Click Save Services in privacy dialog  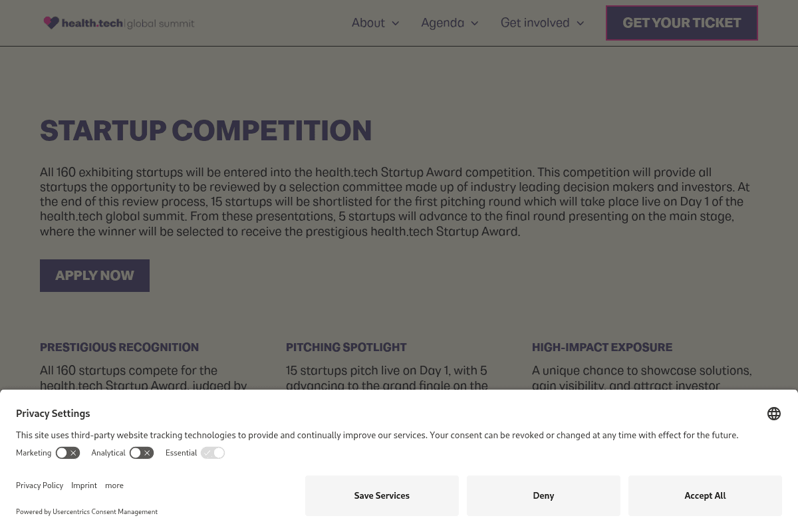coord(382,495)
